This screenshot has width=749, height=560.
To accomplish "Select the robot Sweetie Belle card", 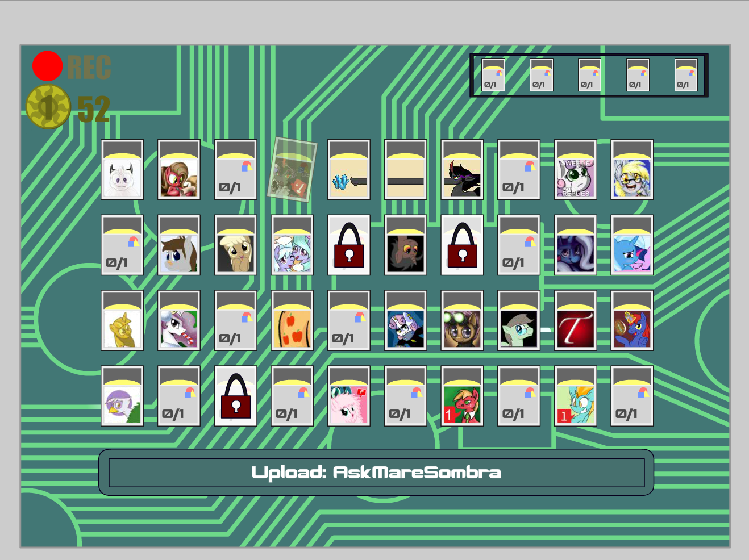I will (x=406, y=320).
